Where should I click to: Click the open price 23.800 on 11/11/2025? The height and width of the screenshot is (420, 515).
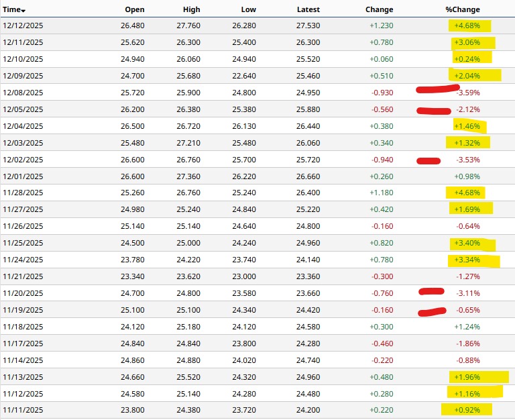[x=131, y=410]
